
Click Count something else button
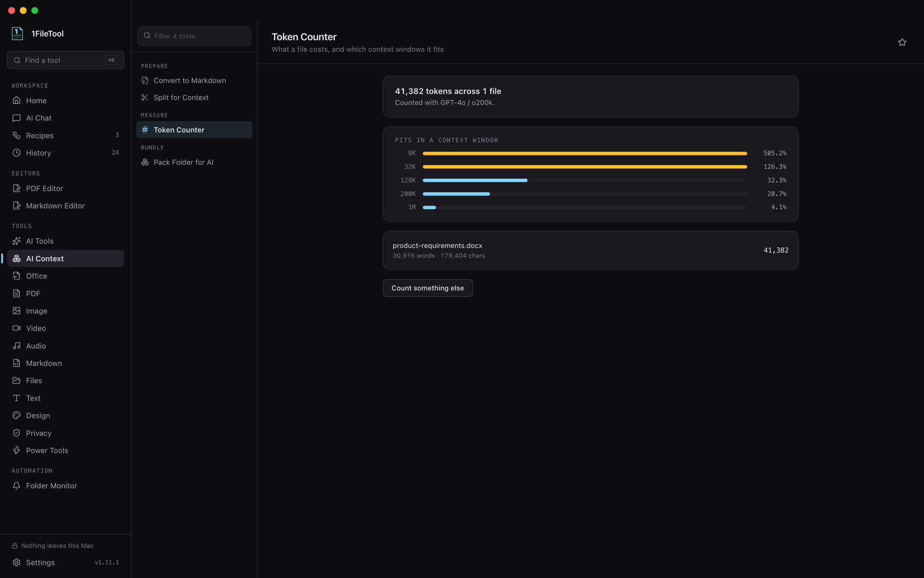click(x=428, y=288)
